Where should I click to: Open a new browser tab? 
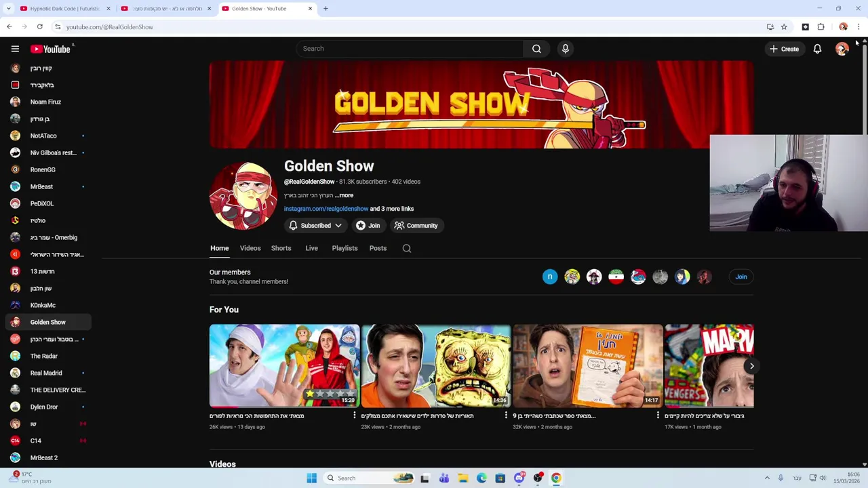coord(325,8)
